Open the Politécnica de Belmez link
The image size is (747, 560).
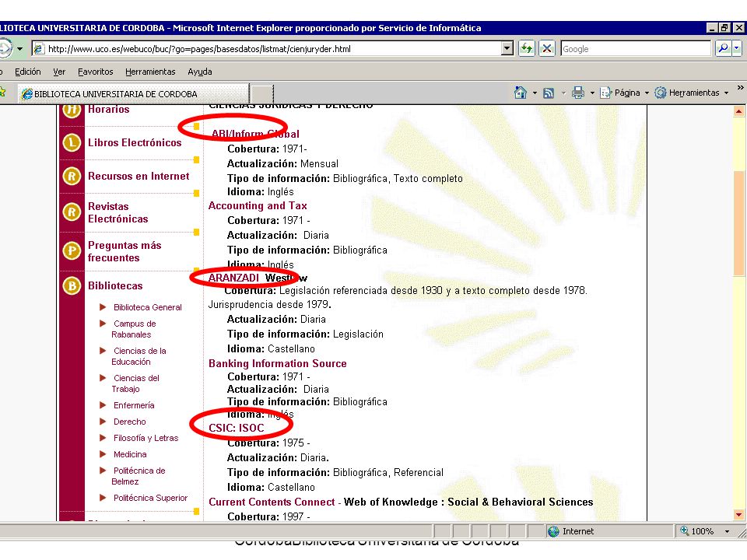(139, 476)
